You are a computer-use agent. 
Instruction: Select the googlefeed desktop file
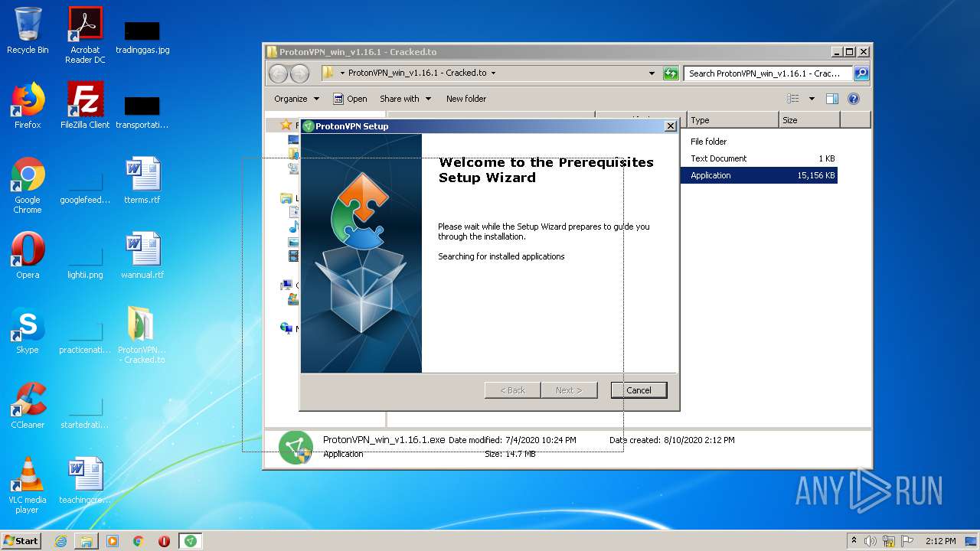[x=85, y=187]
